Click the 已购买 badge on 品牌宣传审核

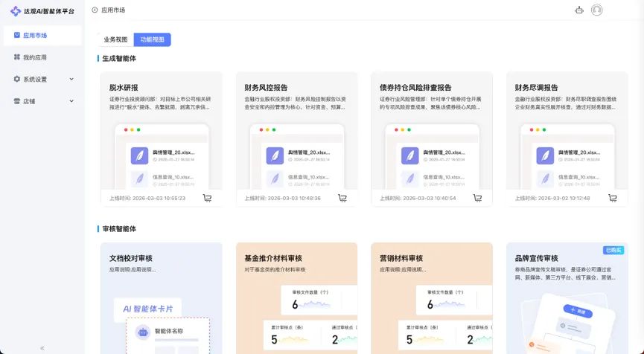point(613,250)
